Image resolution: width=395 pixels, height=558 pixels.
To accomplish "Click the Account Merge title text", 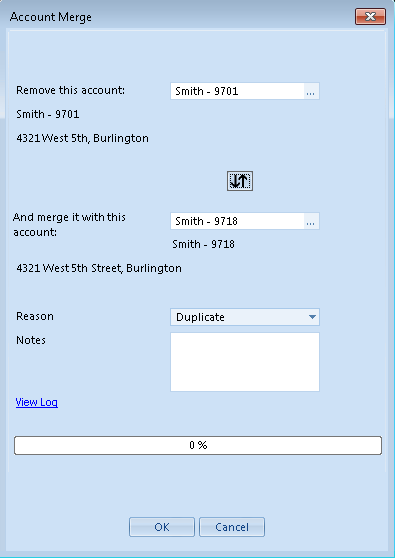I will [x=51, y=17].
